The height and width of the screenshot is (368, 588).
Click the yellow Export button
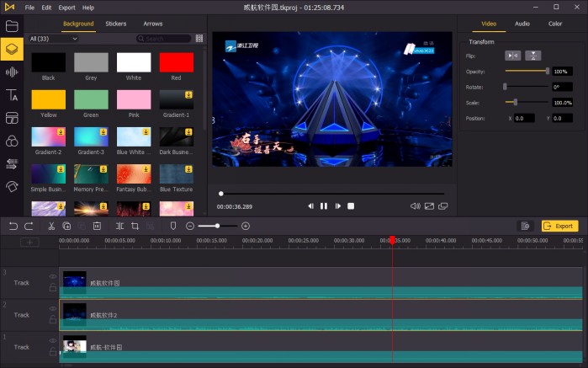tap(559, 226)
